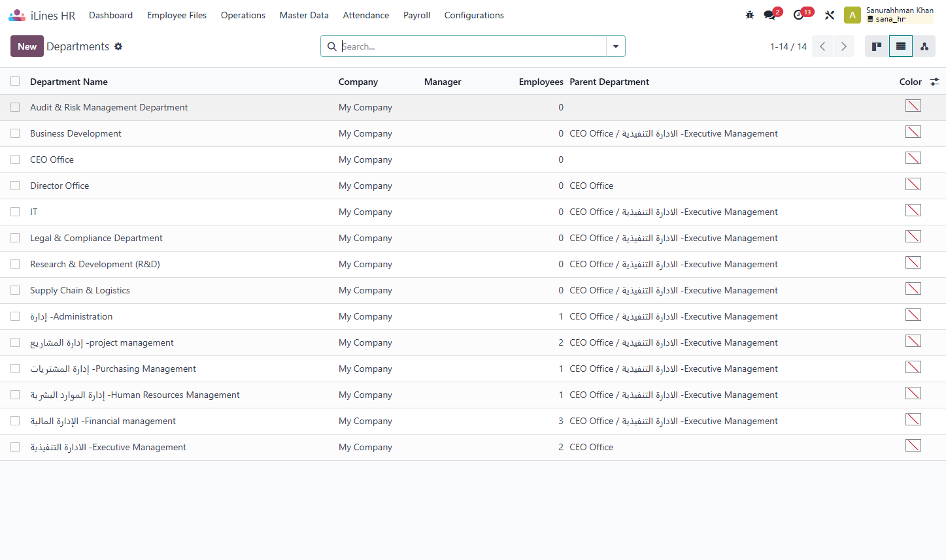Viewport: 946px width, 560px height.
Task: Tick the CEO Office row checkbox
Action: coord(15,159)
